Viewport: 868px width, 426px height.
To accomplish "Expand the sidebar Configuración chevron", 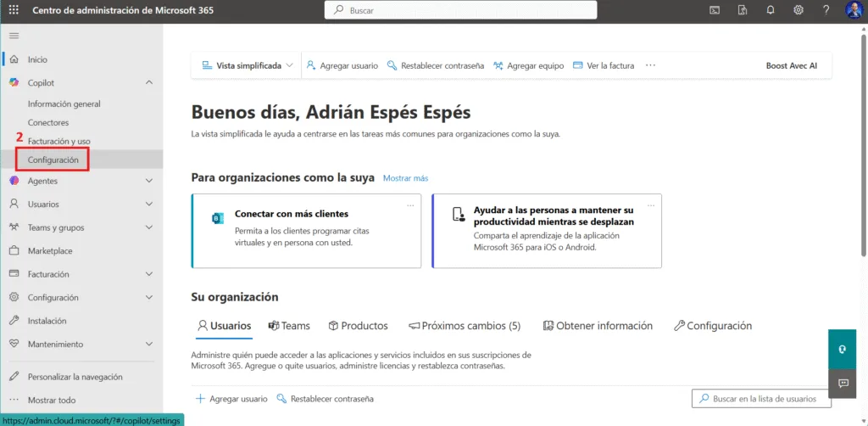I will 149,297.
